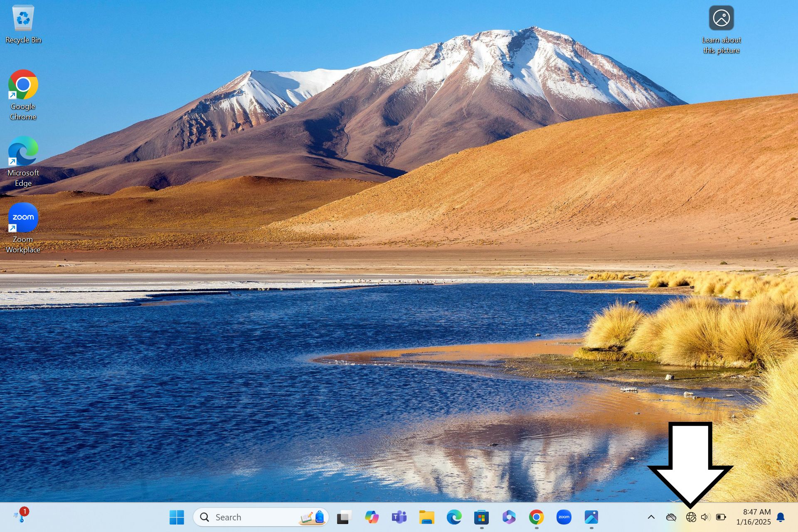Screen dimensions: 798x532
Task: Open Task View from taskbar
Action: click(x=344, y=517)
